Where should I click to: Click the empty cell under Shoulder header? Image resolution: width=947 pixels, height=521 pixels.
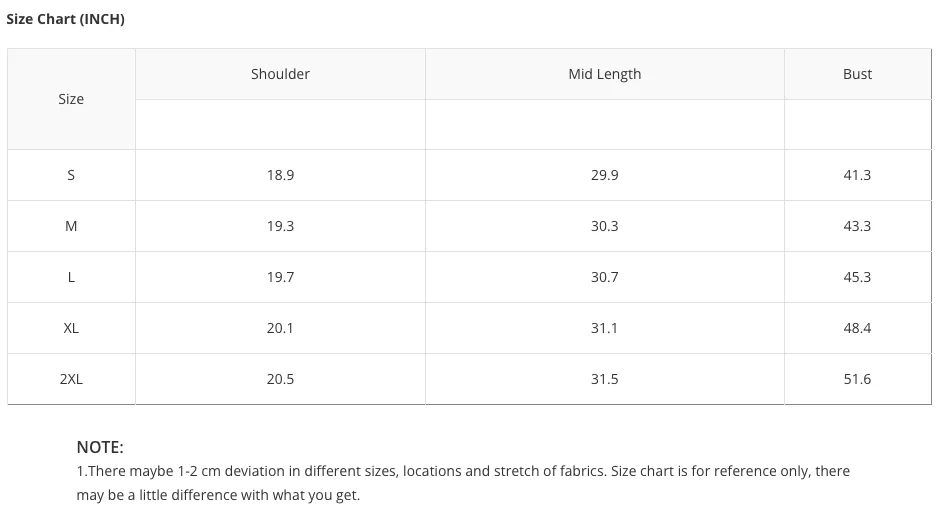pyautogui.click(x=280, y=125)
